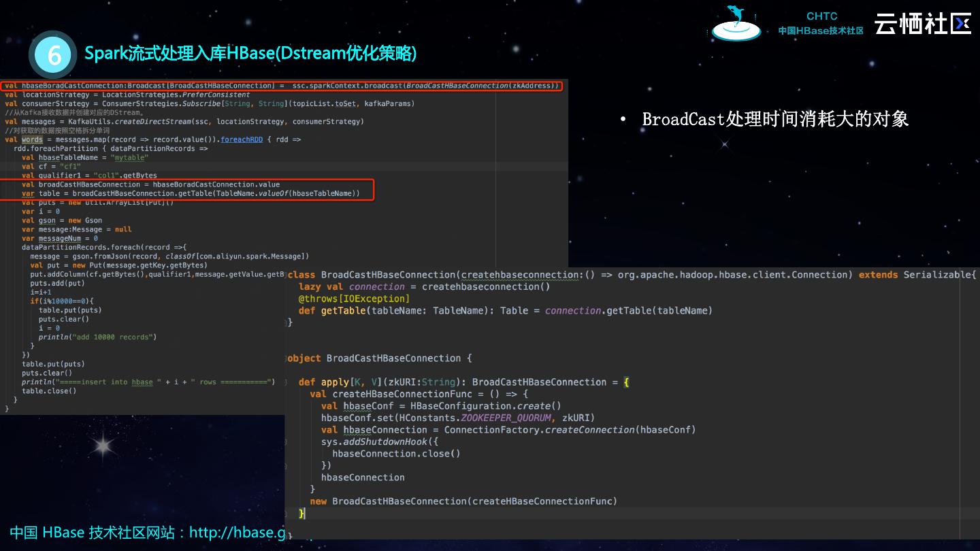Click the 云栖社区 logo
Screen dimensions: 980x551
tap(923, 24)
